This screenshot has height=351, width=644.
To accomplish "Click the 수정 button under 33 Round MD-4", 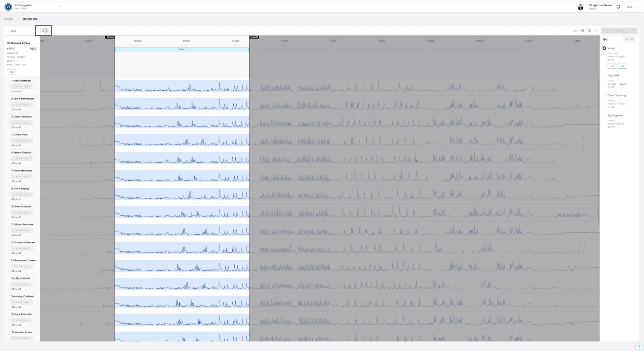I will pos(11,72).
